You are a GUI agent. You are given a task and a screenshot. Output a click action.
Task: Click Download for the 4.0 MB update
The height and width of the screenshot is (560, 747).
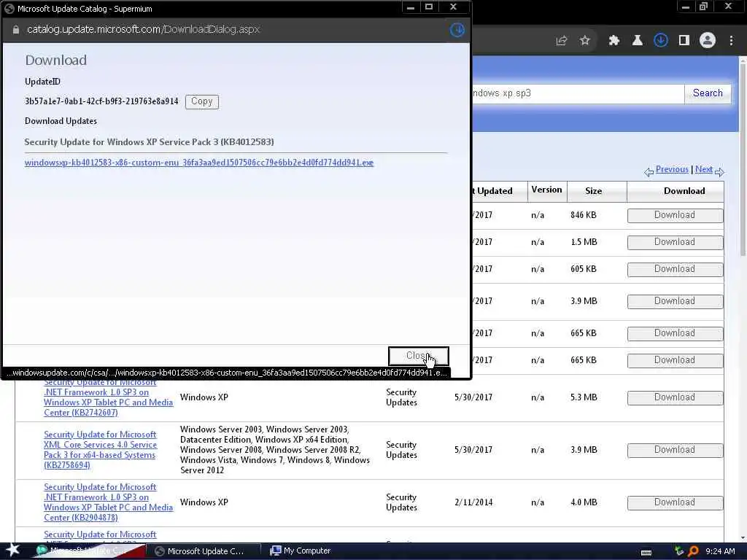pyautogui.click(x=675, y=502)
